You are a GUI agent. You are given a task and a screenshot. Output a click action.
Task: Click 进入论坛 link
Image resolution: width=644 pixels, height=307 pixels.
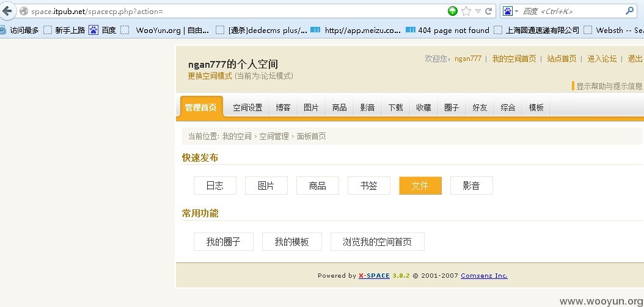coord(602,59)
